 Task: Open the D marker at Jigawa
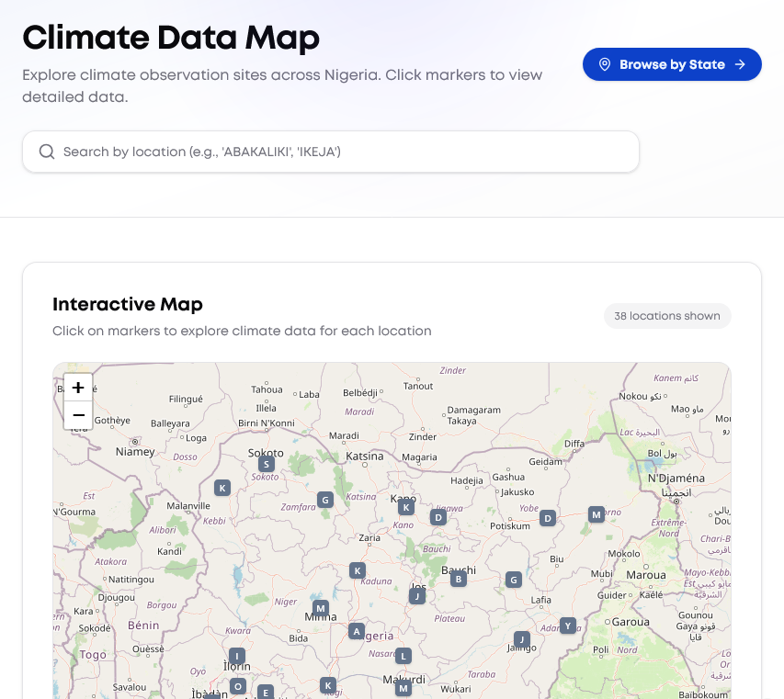(438, 517)
